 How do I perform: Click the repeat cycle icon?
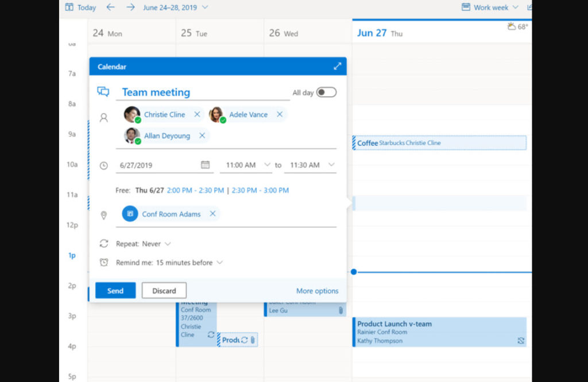click(x=103, y=243)
